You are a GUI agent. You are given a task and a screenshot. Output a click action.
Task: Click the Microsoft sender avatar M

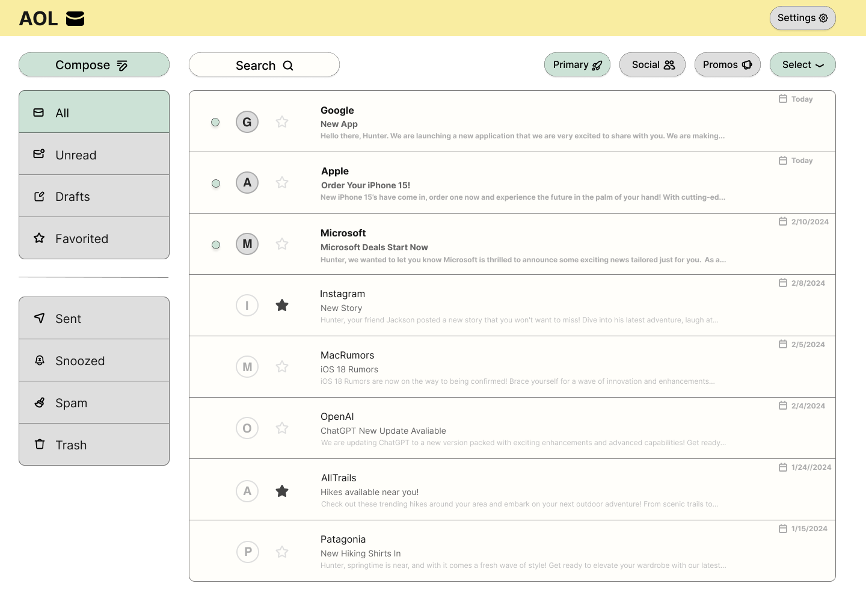click(x=247, y=244)
